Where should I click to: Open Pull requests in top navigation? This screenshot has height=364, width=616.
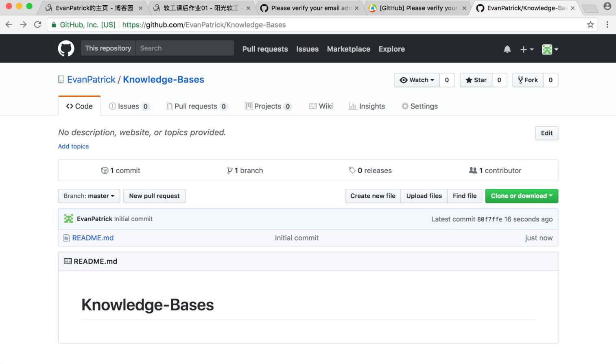(265, 49)
